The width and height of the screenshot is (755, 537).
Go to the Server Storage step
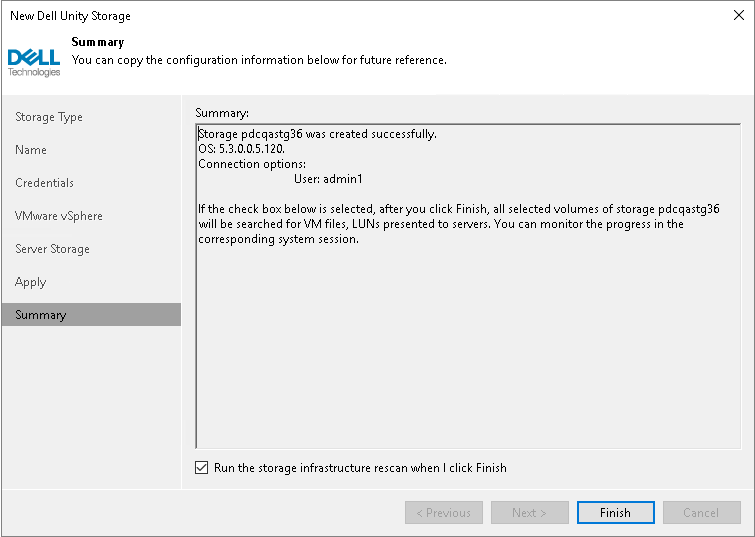point(52,249)
